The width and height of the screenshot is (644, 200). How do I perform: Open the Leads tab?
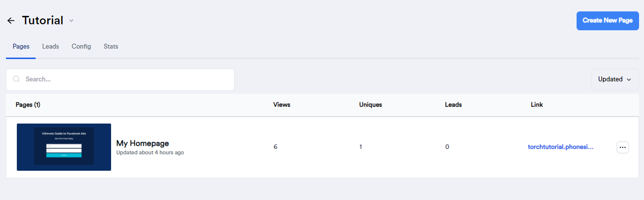click(x=51, y=47)
